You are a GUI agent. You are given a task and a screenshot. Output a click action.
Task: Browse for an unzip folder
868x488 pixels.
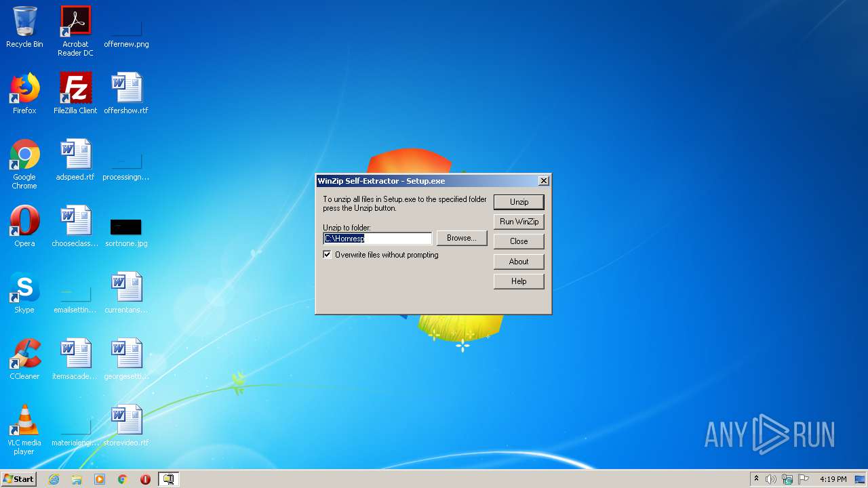[462, 238]
